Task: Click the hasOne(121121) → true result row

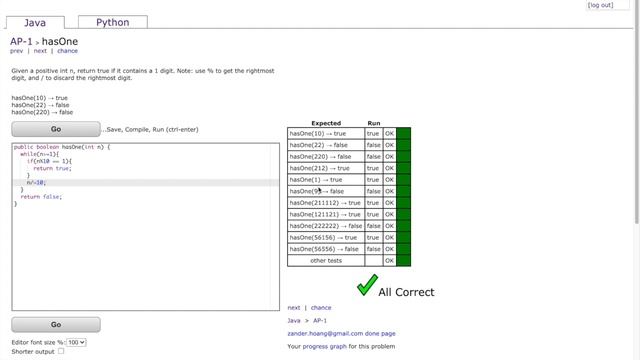Action: tap(349, 214)
